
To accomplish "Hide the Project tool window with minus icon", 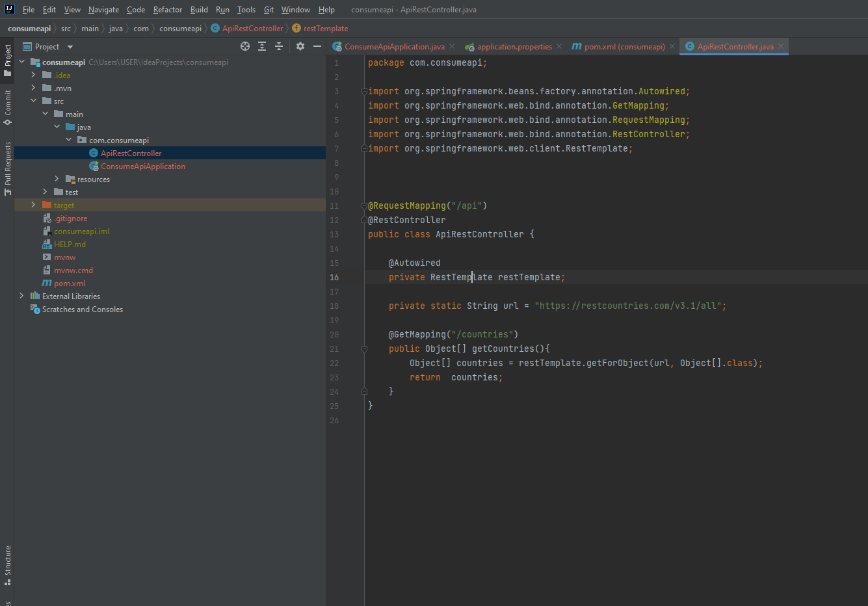I will [317, 46].
